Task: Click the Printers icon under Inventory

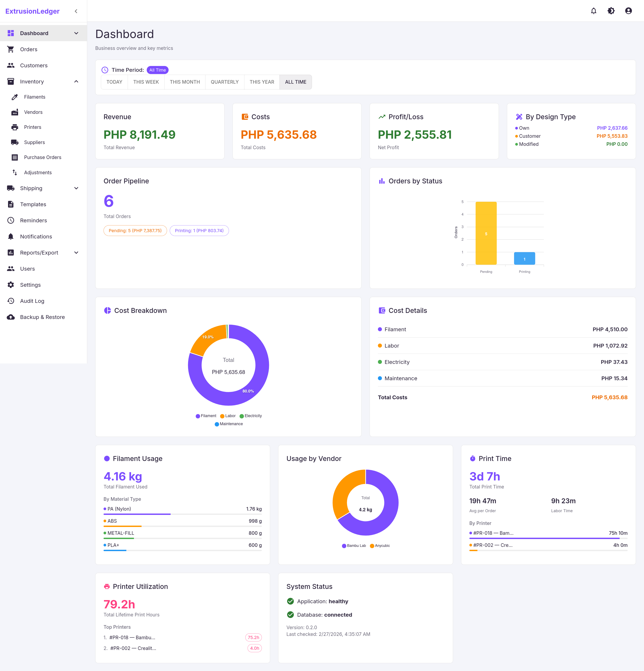Action: [15, 127]
